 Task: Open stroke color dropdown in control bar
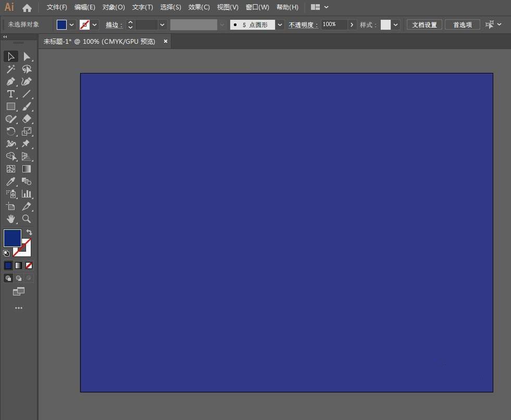(x=94, y=25)
